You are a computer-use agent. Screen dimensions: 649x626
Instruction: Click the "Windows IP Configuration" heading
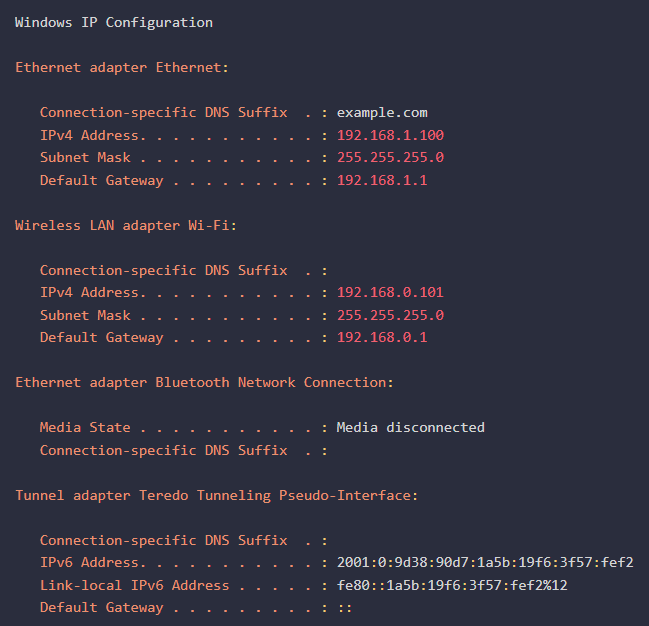[x=113, y=22]
